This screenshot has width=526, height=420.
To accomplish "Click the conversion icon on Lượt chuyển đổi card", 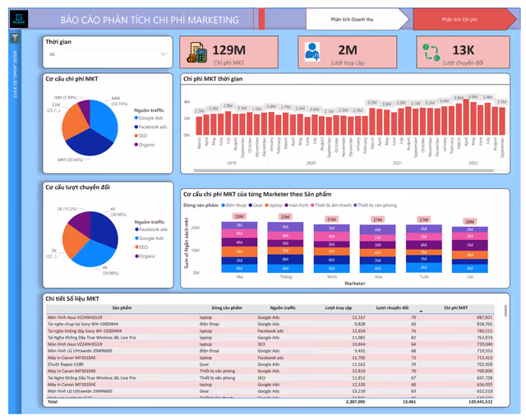I will (x=430, y=53).
